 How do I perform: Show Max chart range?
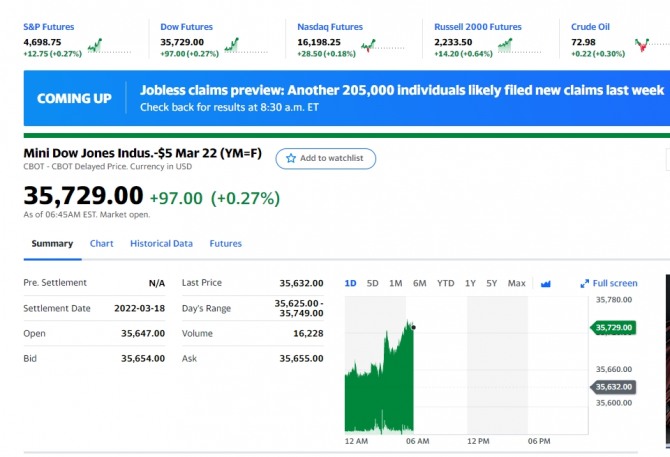pyautogui.click(x=517, y=283)
